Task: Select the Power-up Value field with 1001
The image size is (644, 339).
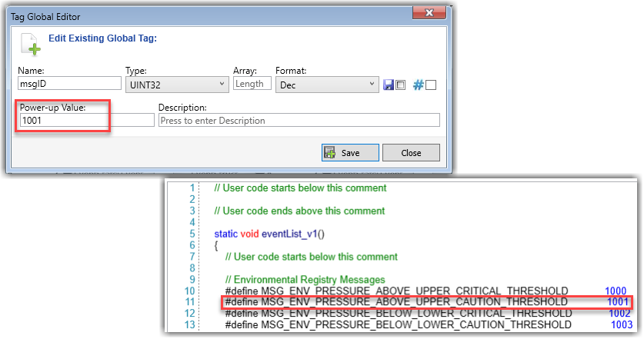Action: point(86,120)
